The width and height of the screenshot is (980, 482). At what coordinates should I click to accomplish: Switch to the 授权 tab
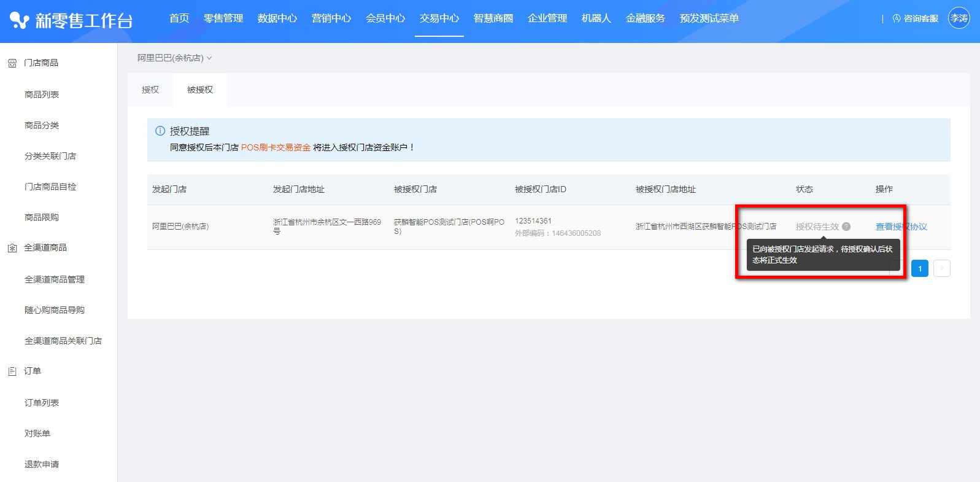pos(150,90)
